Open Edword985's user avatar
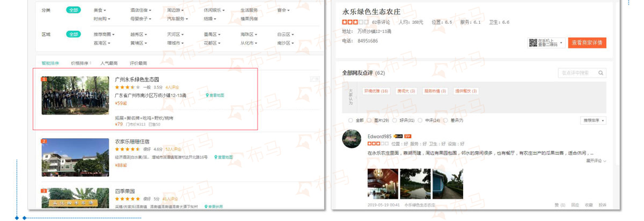644x221 pixels. [x=352, y=139]
